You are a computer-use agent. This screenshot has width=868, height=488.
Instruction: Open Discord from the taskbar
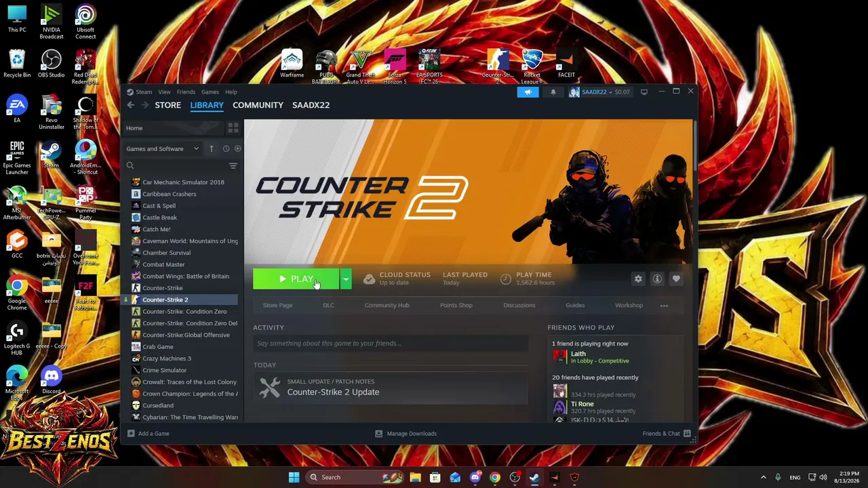tap(475, 477)
